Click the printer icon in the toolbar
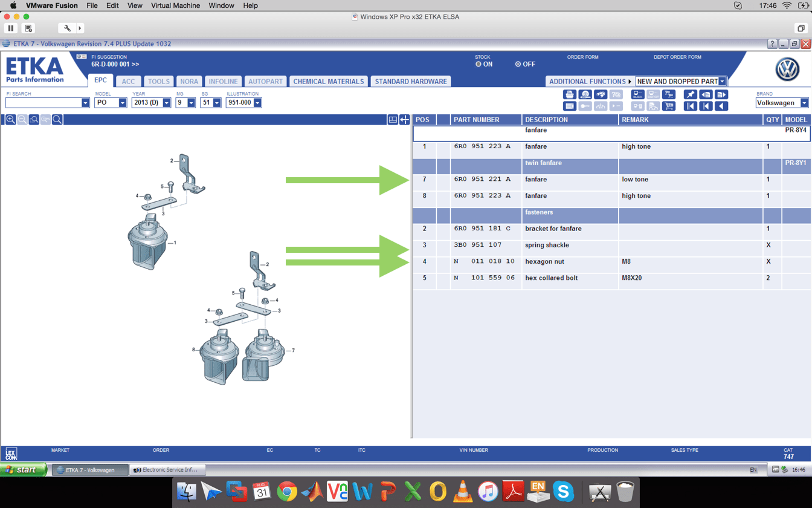The width and height of the screenshot is (812, 508). (x=569, y=94)
